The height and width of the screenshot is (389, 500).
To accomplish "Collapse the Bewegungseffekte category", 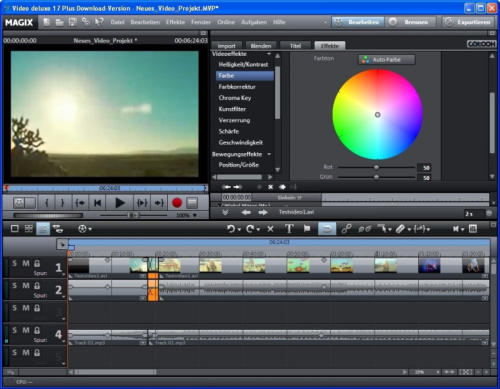I will (269, 154).
